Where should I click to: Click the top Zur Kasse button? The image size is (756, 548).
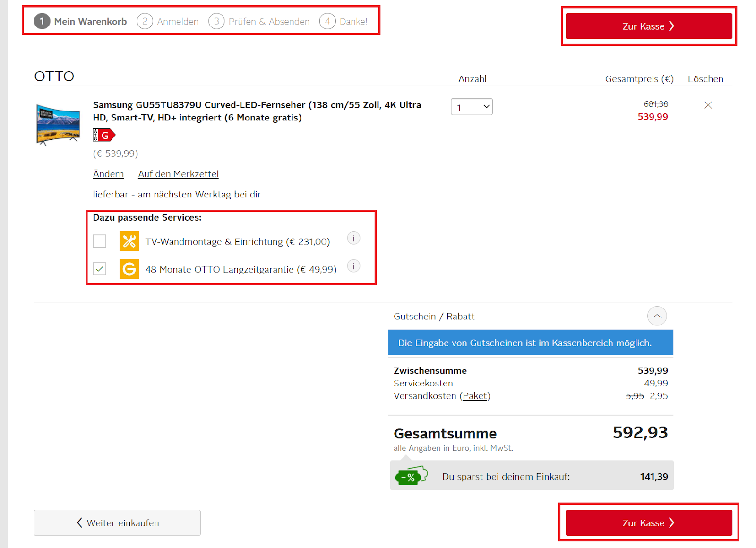649,26
